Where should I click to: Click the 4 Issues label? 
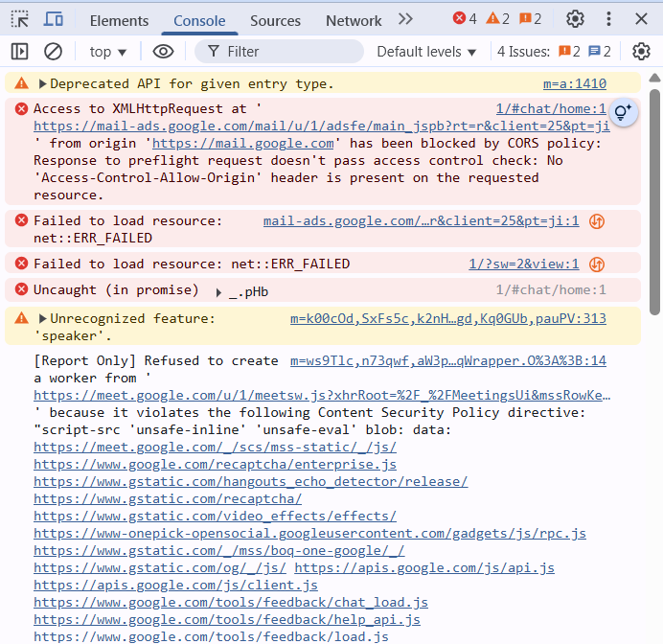click(523, 52)
